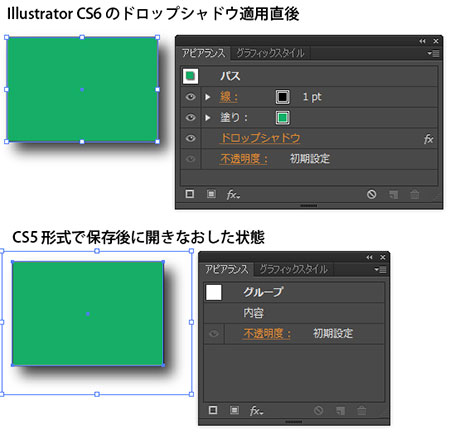Add new stroke in bottom Appearance panel
The width and height of the screenshot is (450, 434).
pos(213,410)
